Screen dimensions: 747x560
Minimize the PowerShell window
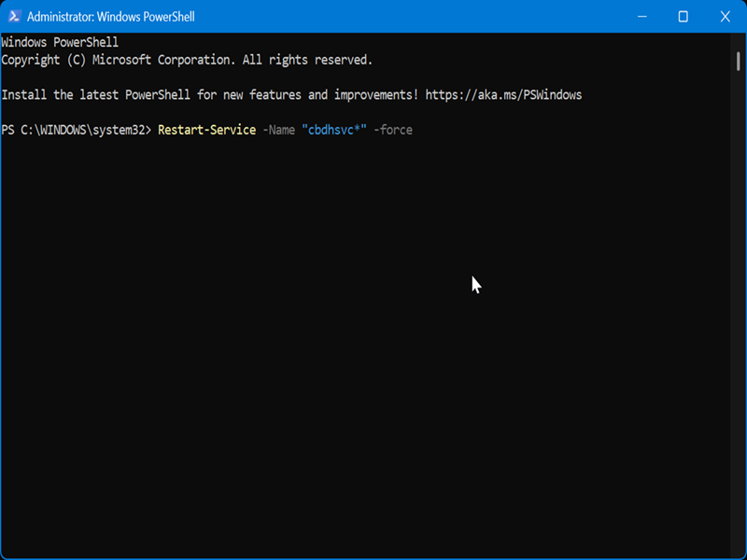(642, 17)
